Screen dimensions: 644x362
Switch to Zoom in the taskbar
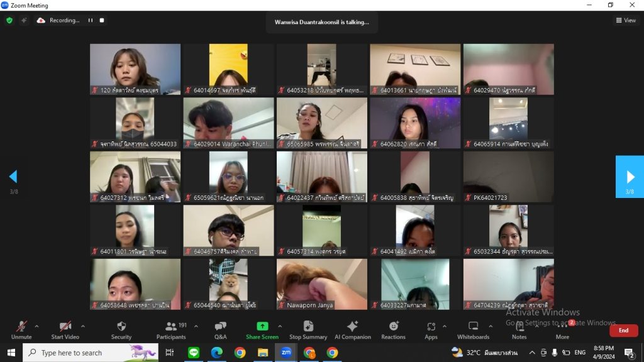tap(286, 353)
